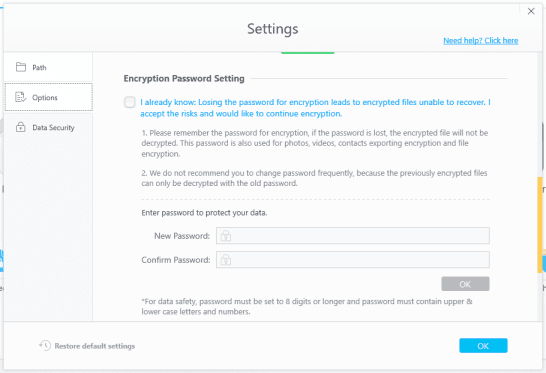Click the orange scrollbar at the right edge
Screen dimensions: 546x373
tap(540, 225)
